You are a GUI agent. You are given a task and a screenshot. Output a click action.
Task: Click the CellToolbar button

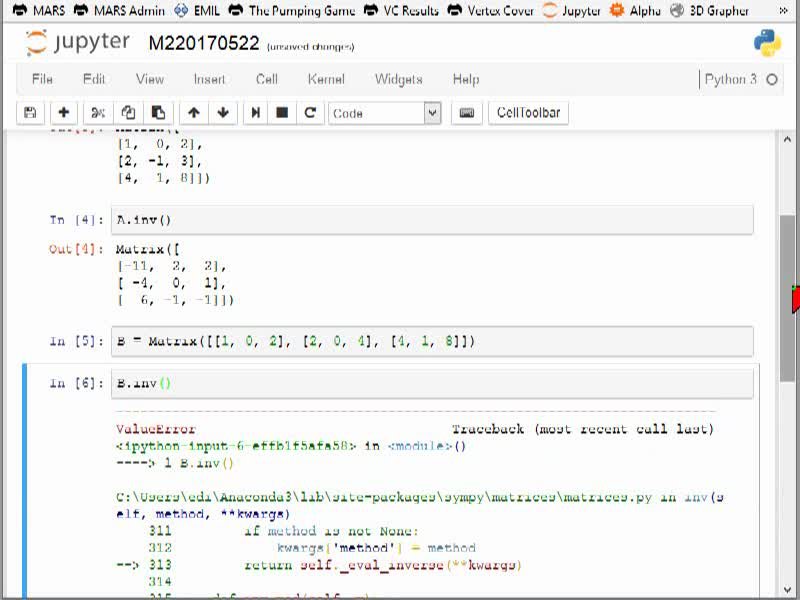click(x=528, y=113)
